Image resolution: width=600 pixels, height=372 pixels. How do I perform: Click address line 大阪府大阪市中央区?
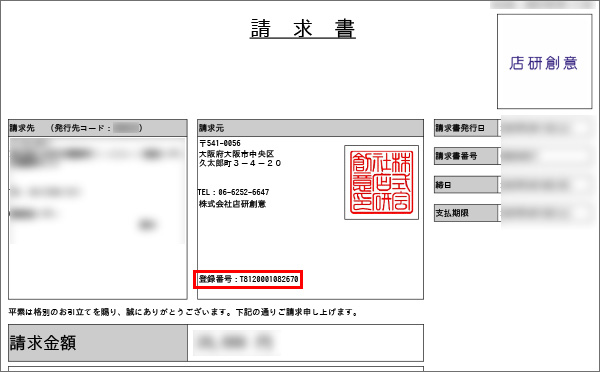236,154
